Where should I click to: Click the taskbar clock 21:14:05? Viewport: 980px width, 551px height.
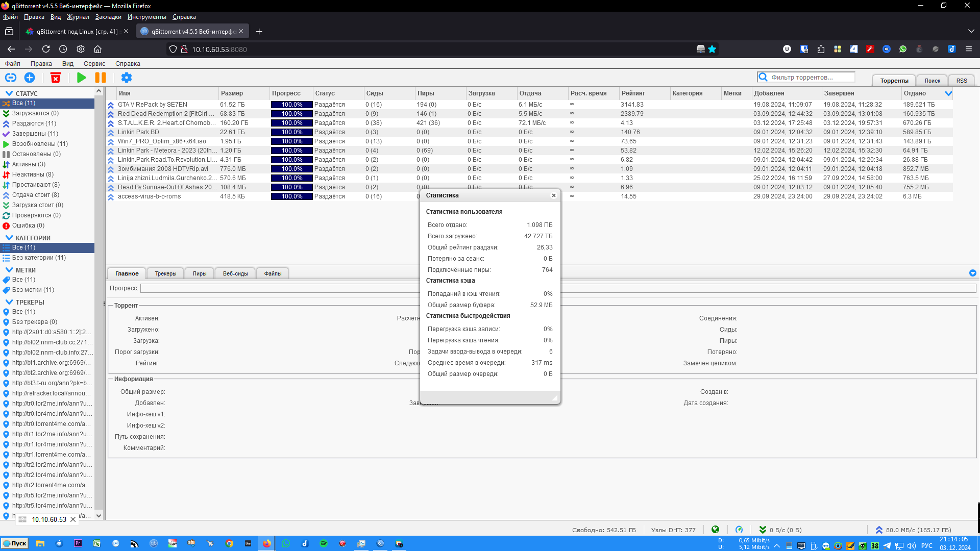(x=953, y=539)
